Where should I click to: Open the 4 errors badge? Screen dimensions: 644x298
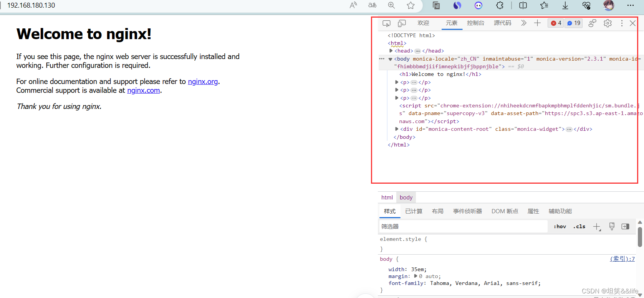pos(556,23)
